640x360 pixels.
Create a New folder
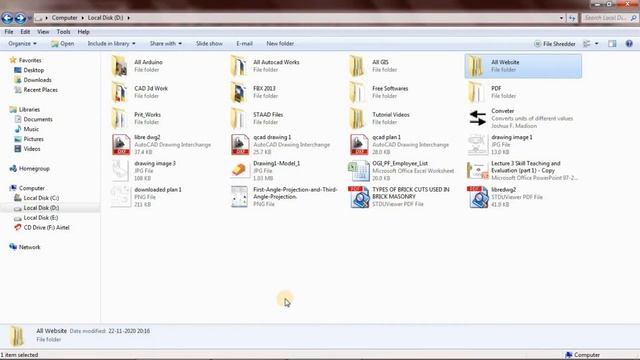tap(280, 43)
